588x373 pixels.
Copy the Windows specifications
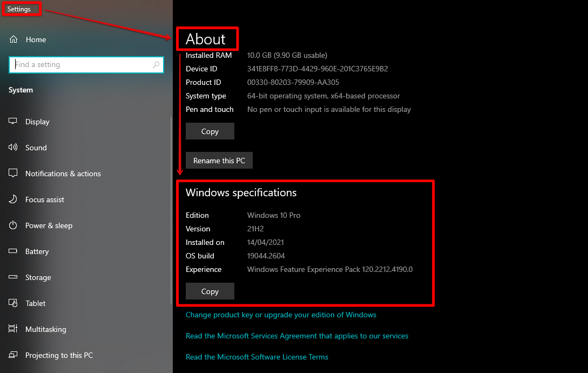210,291
